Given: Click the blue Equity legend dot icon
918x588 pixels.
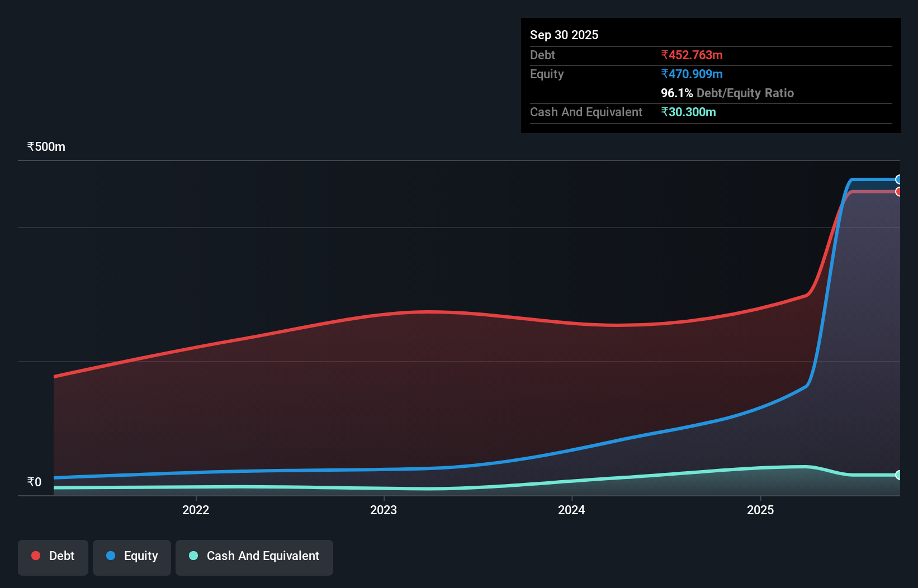Looking at the screenshot, I should coord(110,556).
